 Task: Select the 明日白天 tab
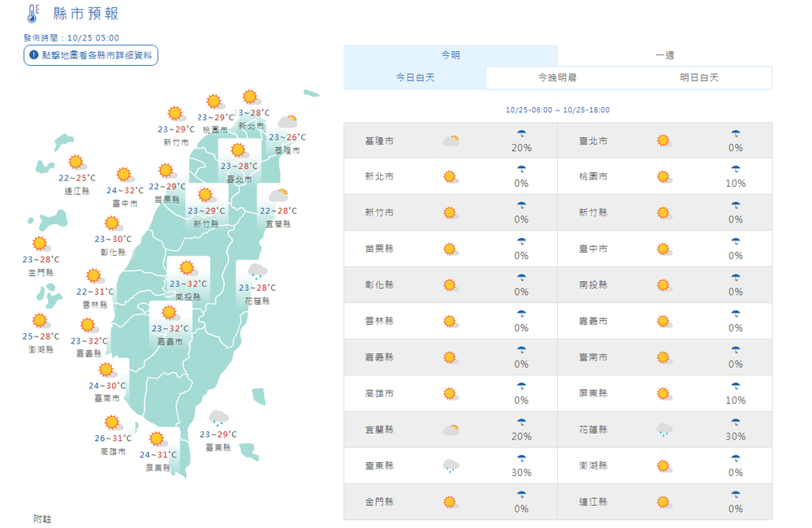[700, 77]
